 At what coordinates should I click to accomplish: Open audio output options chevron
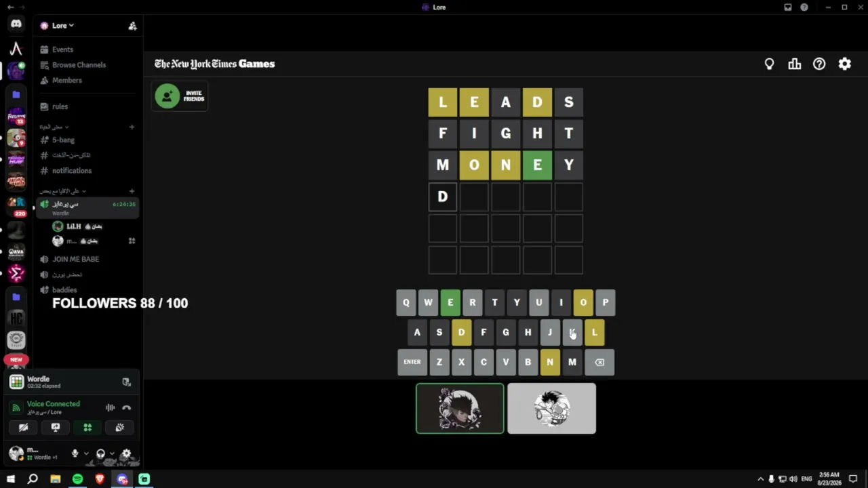pos(112,453)
